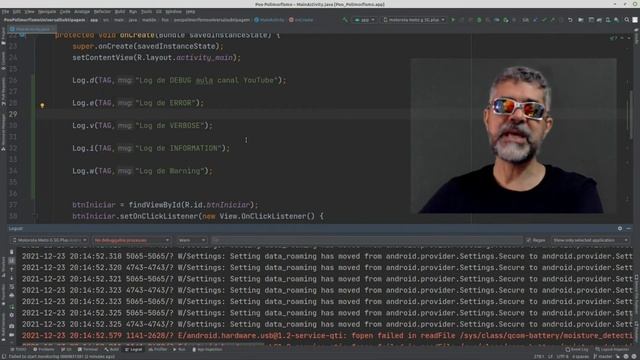Open the App Inspection tab
The image size is (640, 360).
click(207, 350)
